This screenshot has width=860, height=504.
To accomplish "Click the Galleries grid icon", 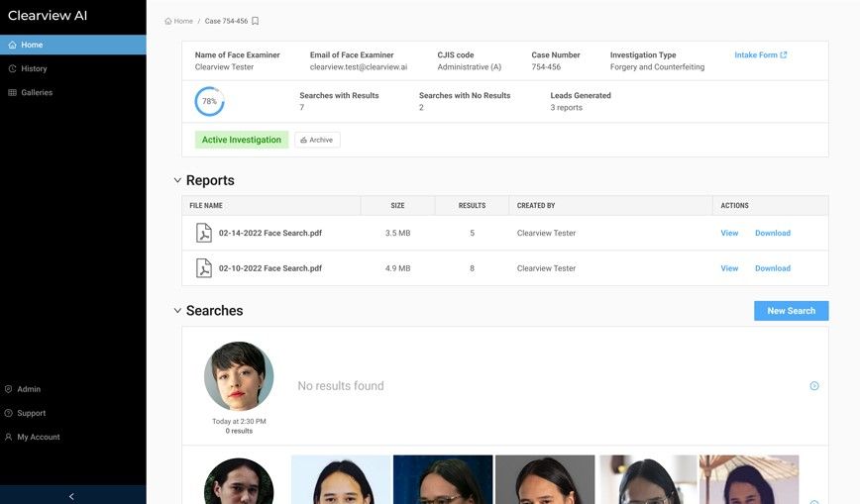I will point(12,93).
